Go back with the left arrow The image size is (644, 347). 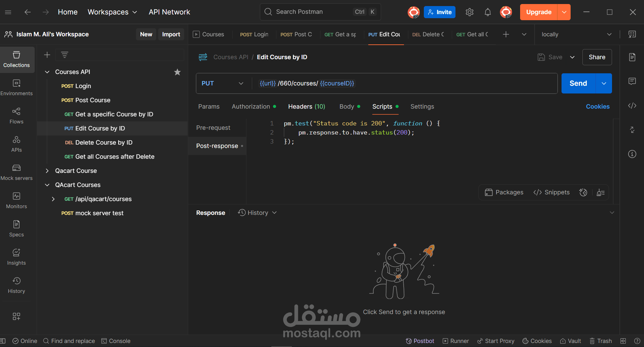point(28,12)
